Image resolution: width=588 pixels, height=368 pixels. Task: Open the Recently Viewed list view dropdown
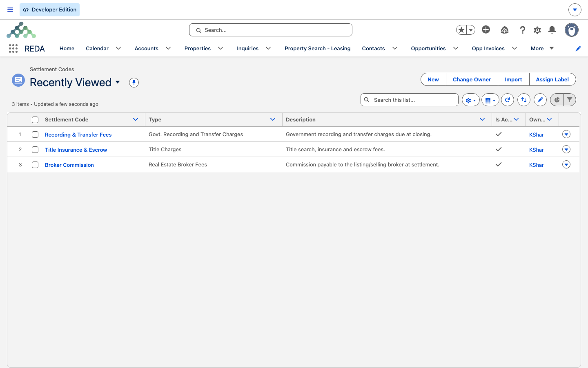coord(118,82)
